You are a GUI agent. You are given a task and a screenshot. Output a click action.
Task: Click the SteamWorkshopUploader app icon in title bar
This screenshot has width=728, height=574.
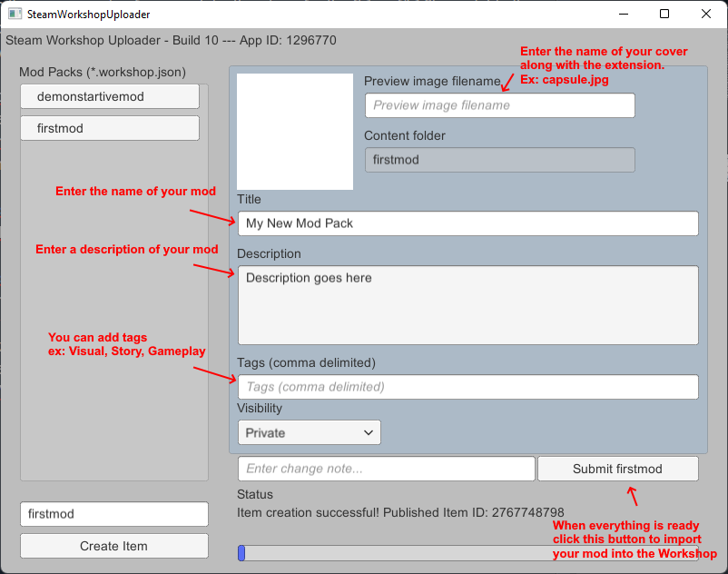[15, 15]
